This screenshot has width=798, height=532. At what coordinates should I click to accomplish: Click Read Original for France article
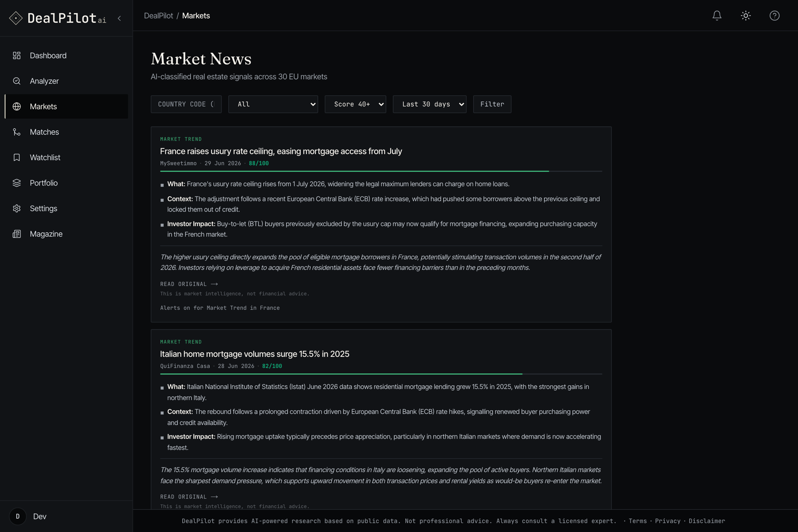[189, 284]
